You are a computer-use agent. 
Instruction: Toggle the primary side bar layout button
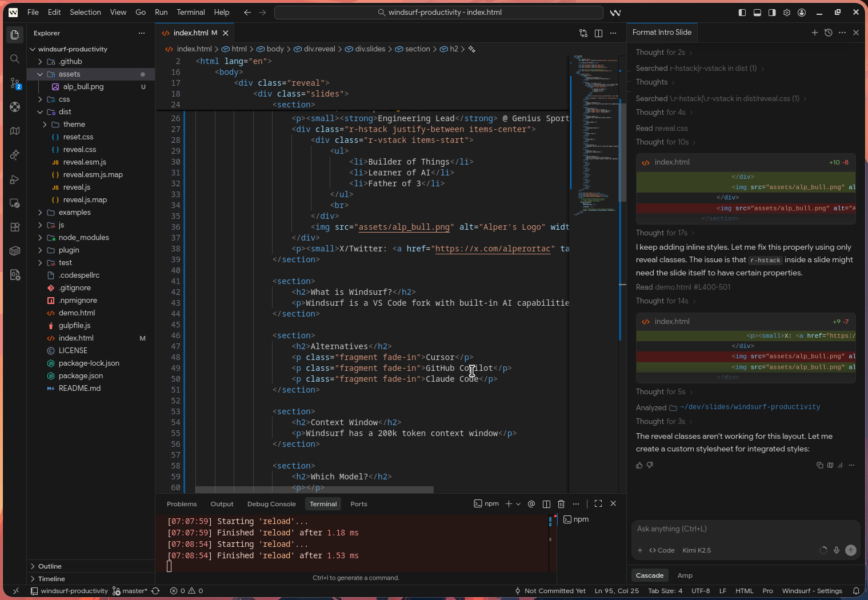pyautogui.click(x=742, y=13)
